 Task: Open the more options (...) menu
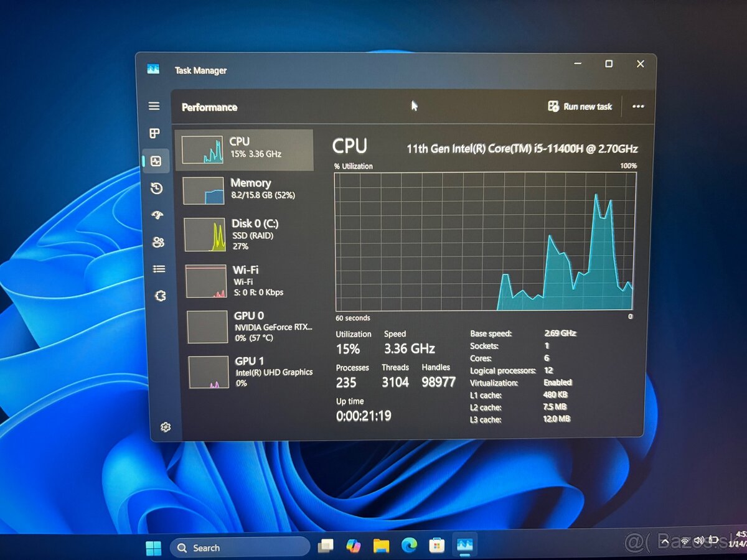point(638,106)
